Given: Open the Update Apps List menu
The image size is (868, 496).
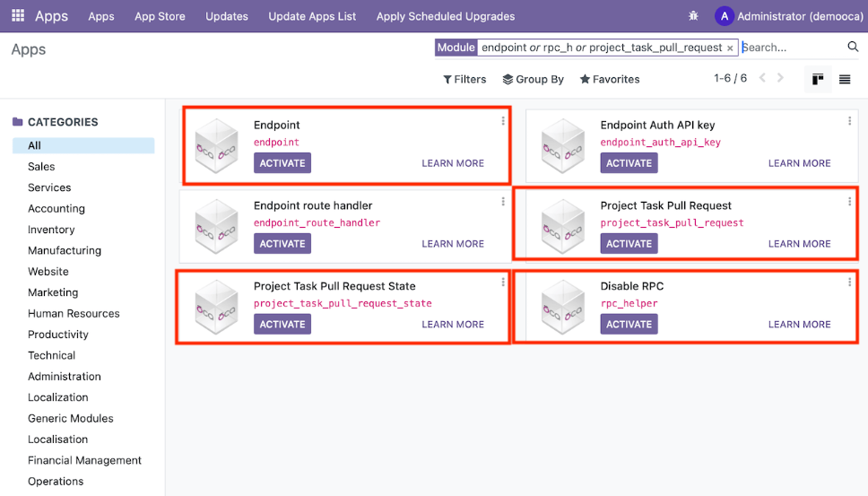Looking at the screenshot, I should coord(312,16).
